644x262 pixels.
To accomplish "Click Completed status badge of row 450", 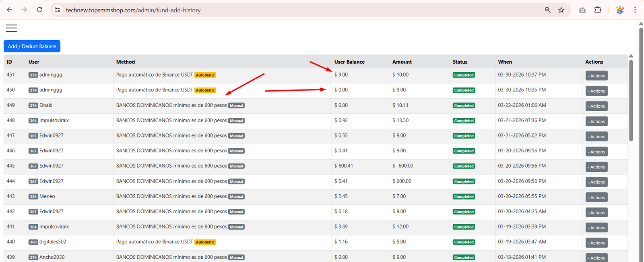I will [x=464, y=90].
